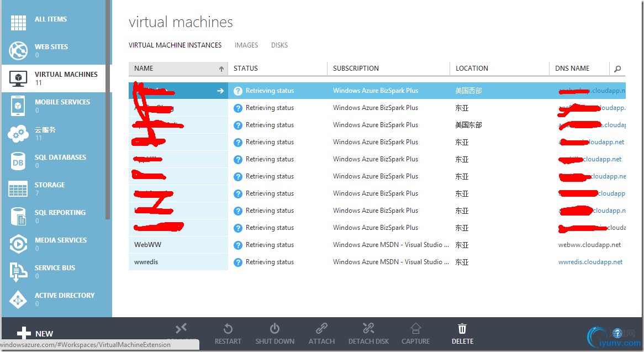644x352 pixels.
Task: Click the selected row's arrow icon
Action: coord(220,91)
